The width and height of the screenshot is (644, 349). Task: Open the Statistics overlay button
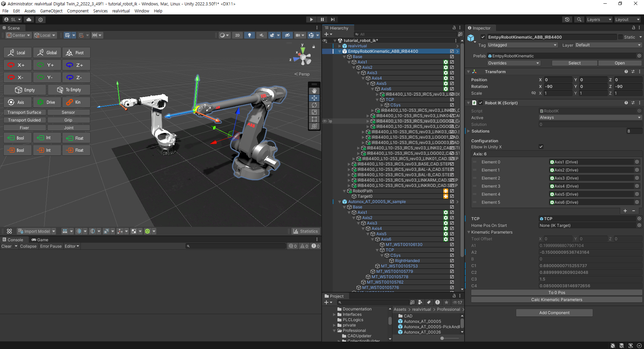tap(306, 231)
